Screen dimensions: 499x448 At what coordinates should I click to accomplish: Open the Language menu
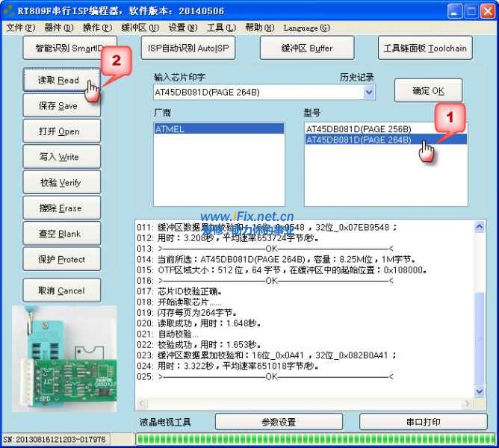306,28
